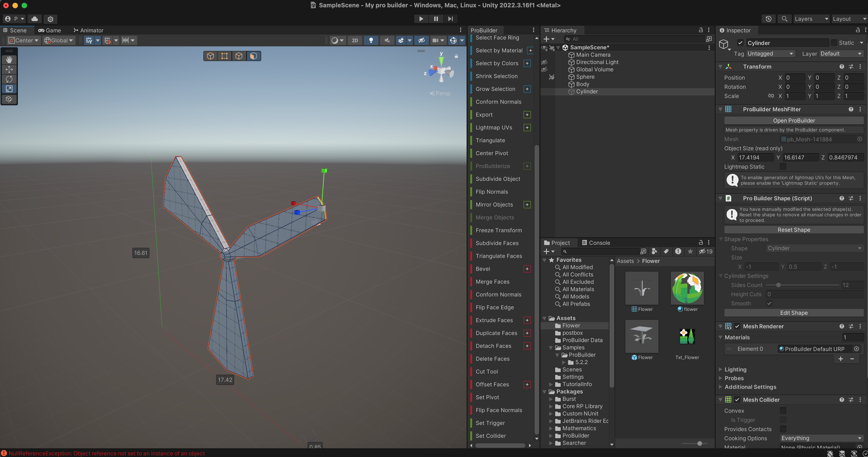Open the Tag Untagged dropdown
868x457 pixels.
pos(770,53)
